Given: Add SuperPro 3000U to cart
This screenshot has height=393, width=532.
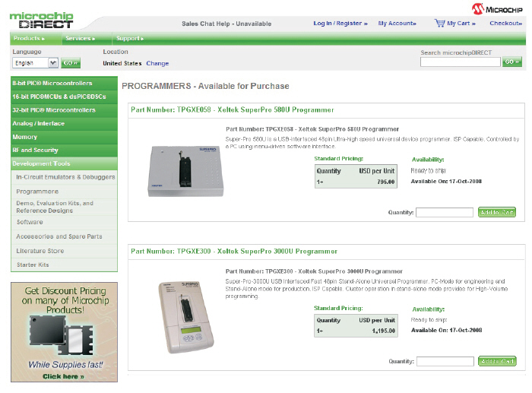Looking at the screenshot, I should (x=497, y=361).
